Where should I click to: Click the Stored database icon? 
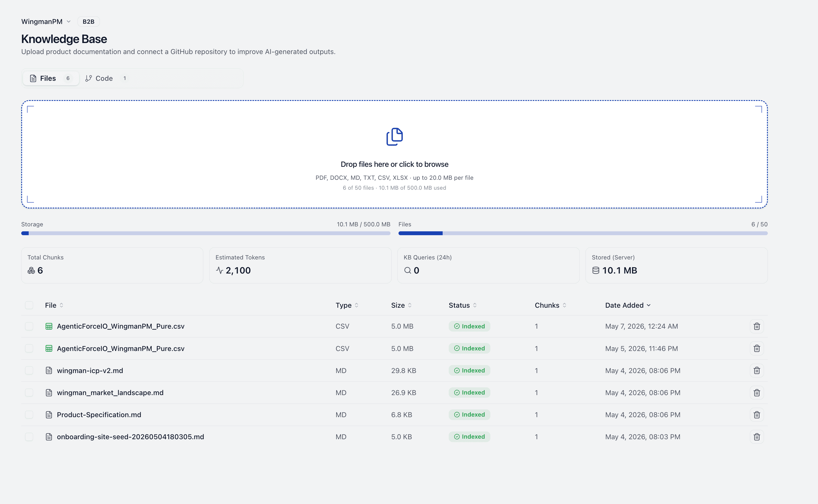pyautogui.click(x=596, y=270)
